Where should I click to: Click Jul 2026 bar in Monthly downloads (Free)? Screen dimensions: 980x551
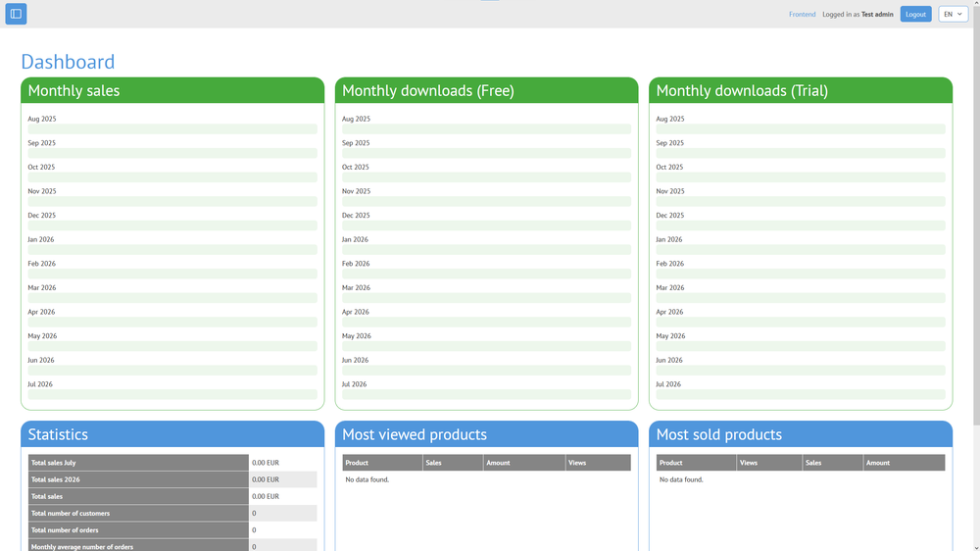486,395
